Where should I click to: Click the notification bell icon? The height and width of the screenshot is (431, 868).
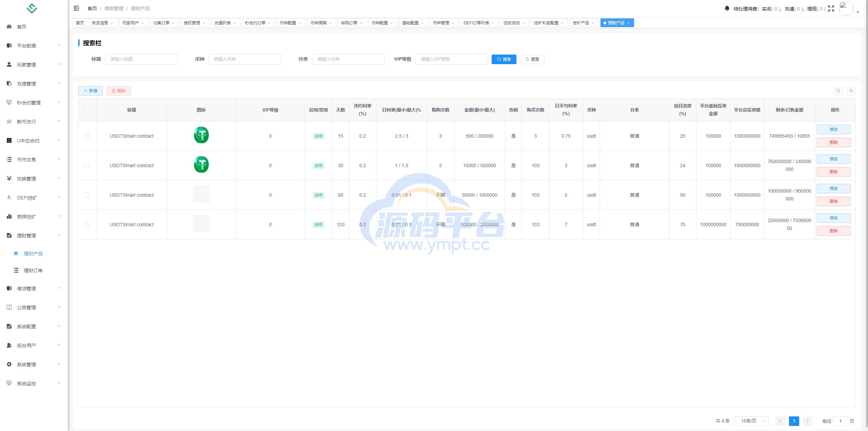tap(727, 8)
